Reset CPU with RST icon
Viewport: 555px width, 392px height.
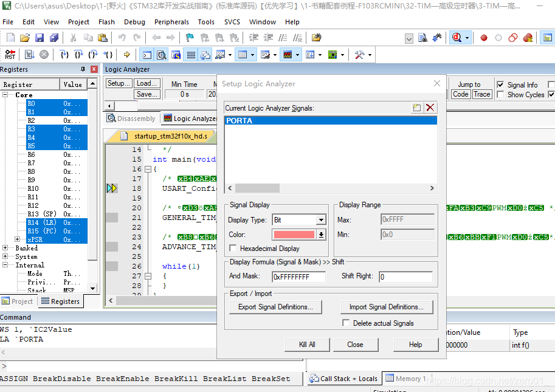[10, 55]
